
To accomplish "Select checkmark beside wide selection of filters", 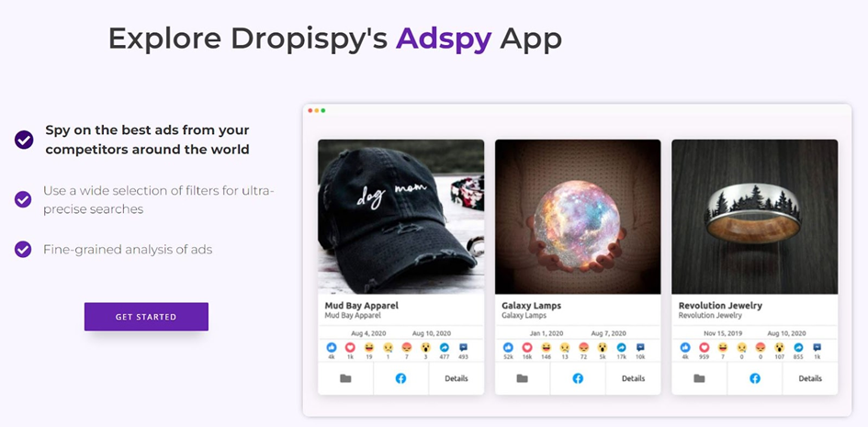I will [23, 199].
